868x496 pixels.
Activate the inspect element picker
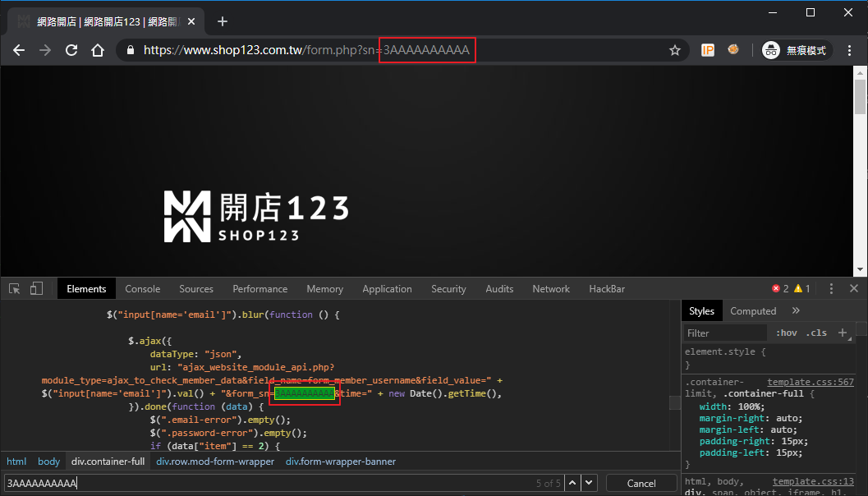[15, 289]
